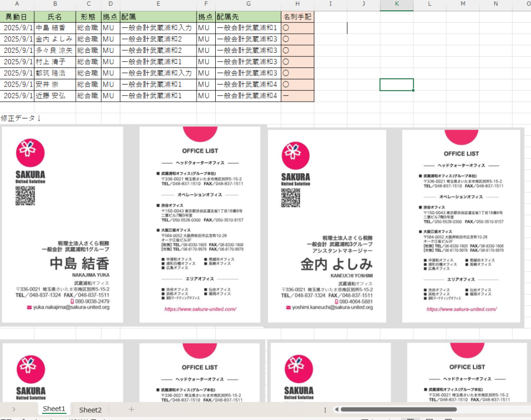Viewport: 531px width, 420px height.
Task: Select the 修正データ↓ label cell
Action: tap(21, 118)
